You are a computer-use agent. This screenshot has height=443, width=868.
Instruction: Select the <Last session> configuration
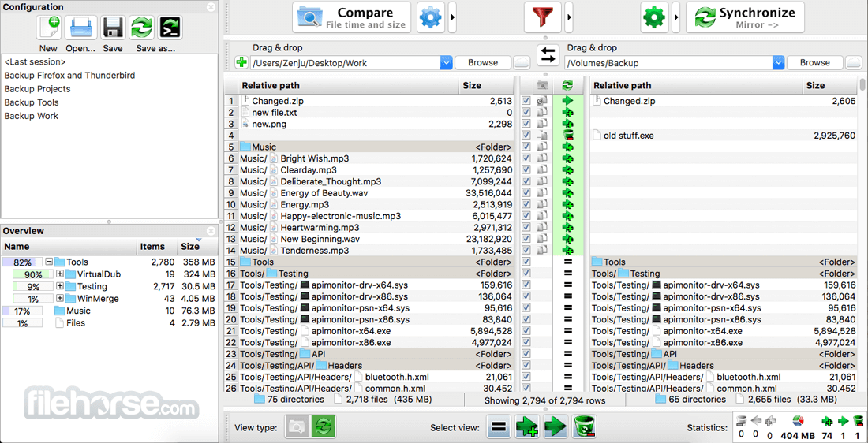(x=35, y=62)
